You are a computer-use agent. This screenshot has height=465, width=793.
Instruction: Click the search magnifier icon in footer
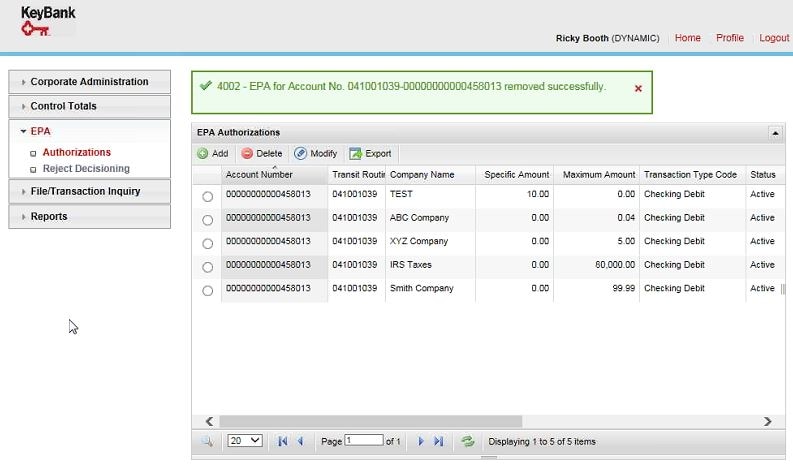pyautogui.click(x=207, y=441)
